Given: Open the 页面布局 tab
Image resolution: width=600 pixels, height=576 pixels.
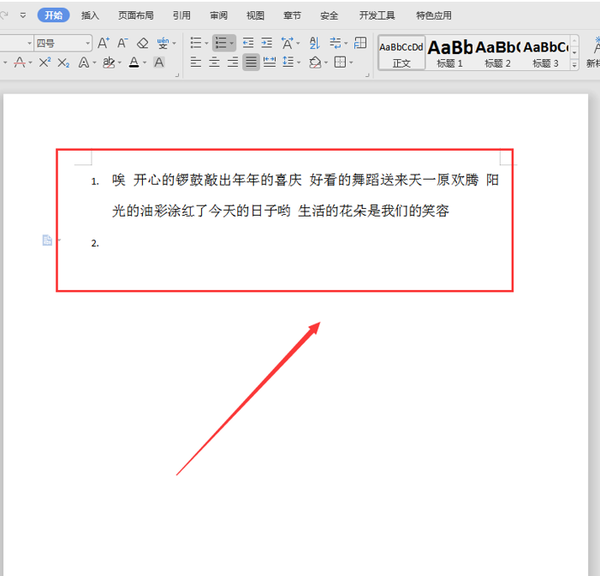Looking at the screenshot, I should click(x=136, y=16).
